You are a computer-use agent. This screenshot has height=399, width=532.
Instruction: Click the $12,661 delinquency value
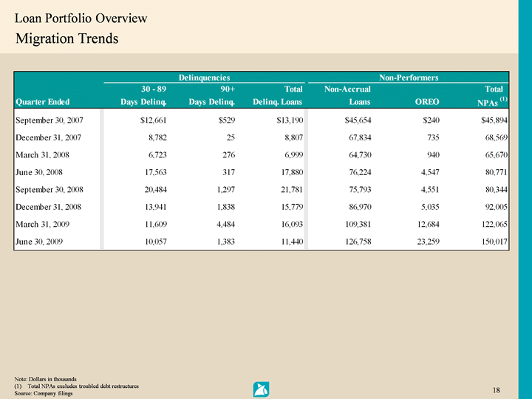point(150,120)
